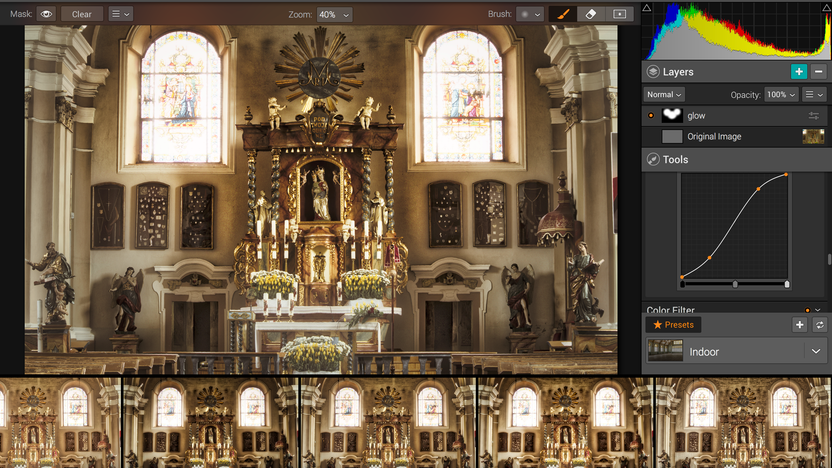Click the Layers panel stack icon
Image resolution: width=832 pixels, height=468 pixels.
[x=653, y=72]
